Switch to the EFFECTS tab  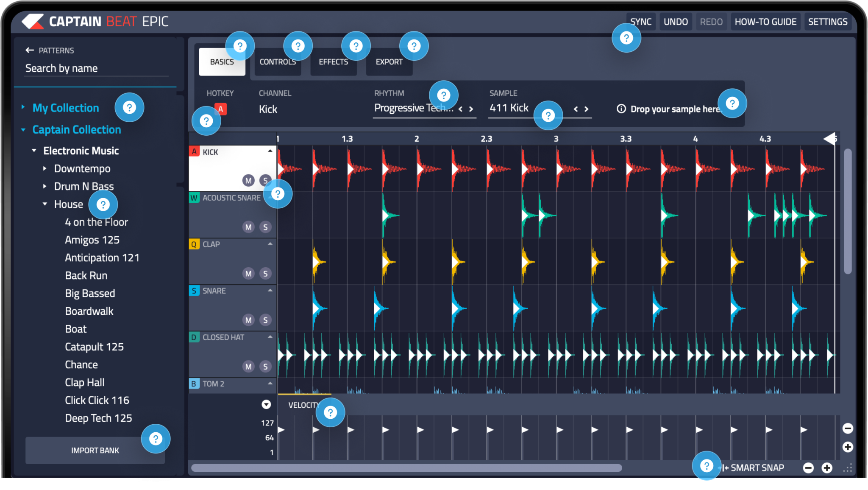pyautogui.click(x=334, y=62)
